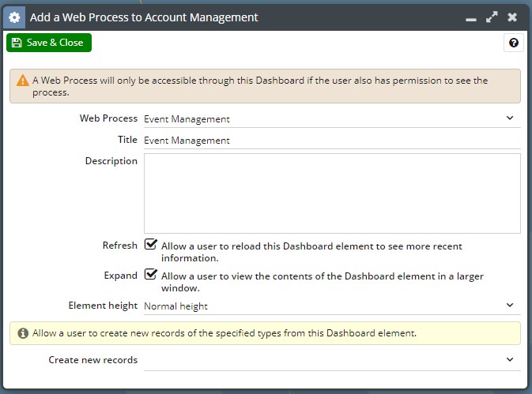
Task: Uncheck the Expand checkbox
Action: [150, 274]
